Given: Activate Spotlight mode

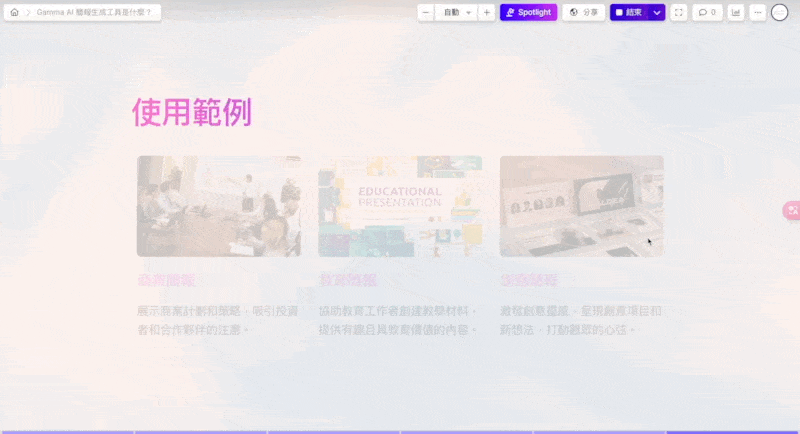Looking at the screenshot, I should pos(528,12).
